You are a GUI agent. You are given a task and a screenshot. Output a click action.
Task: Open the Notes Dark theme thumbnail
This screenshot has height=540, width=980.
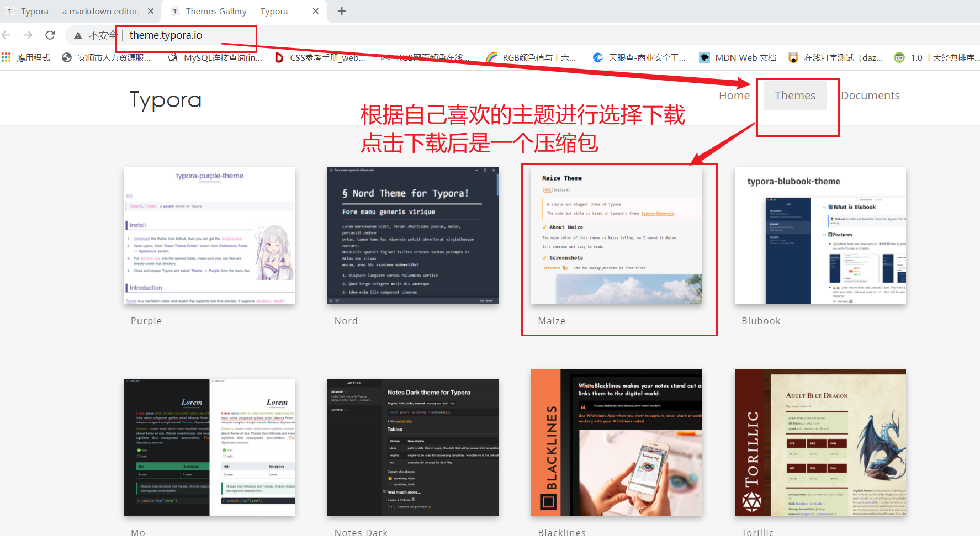click(413, 447)
